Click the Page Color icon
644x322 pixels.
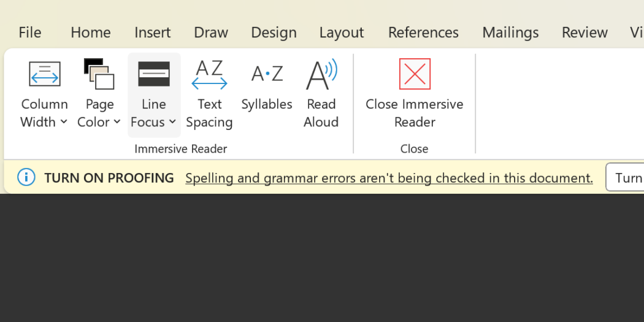tap(99, 74)
